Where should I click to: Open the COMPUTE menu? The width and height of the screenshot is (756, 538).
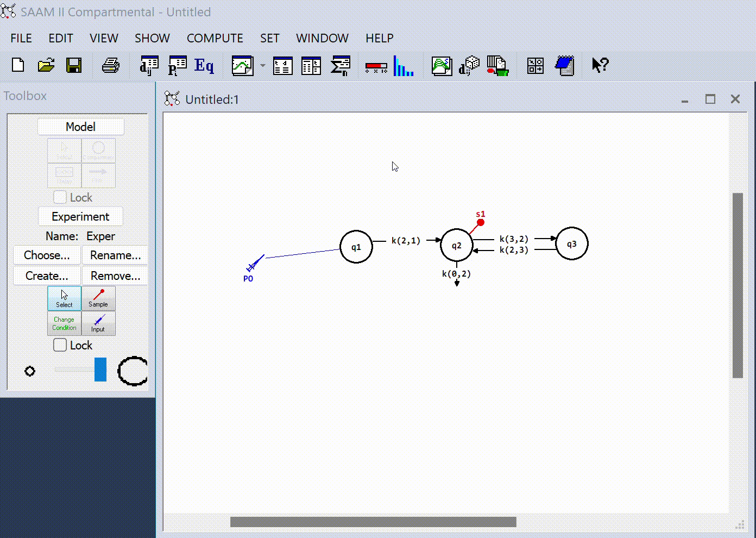point(215,38)
